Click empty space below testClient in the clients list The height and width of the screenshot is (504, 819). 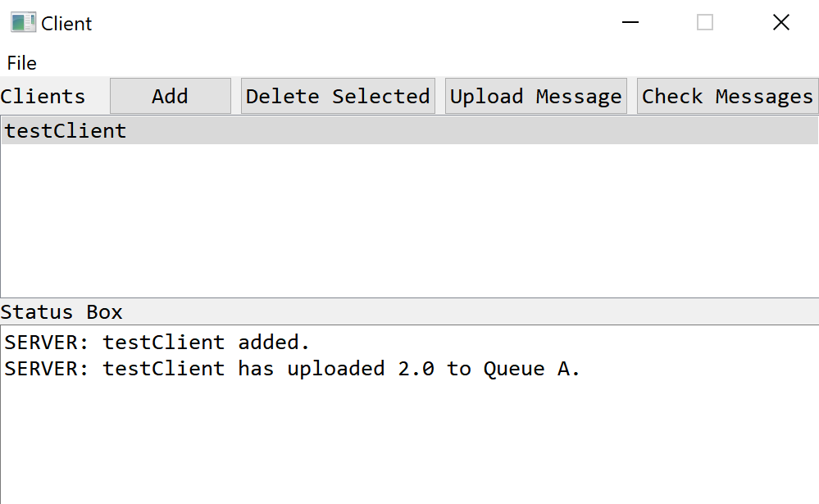click(328, 221)
